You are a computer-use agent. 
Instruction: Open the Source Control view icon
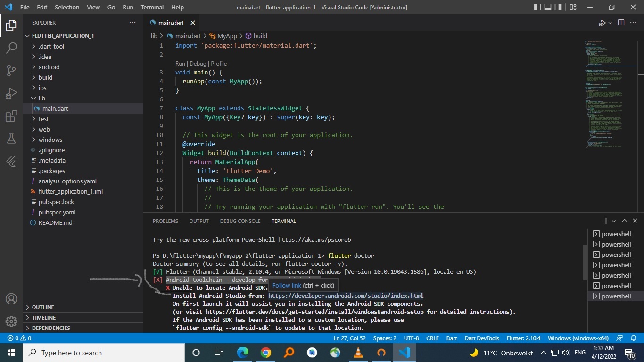click(11, 71)
